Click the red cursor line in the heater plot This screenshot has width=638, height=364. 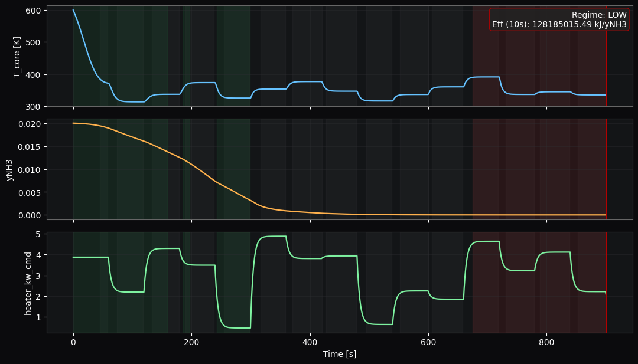pos(606,283)
